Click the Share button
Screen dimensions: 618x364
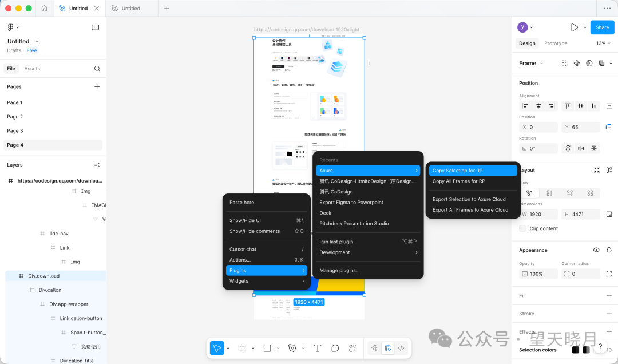[x=602, y=27]
